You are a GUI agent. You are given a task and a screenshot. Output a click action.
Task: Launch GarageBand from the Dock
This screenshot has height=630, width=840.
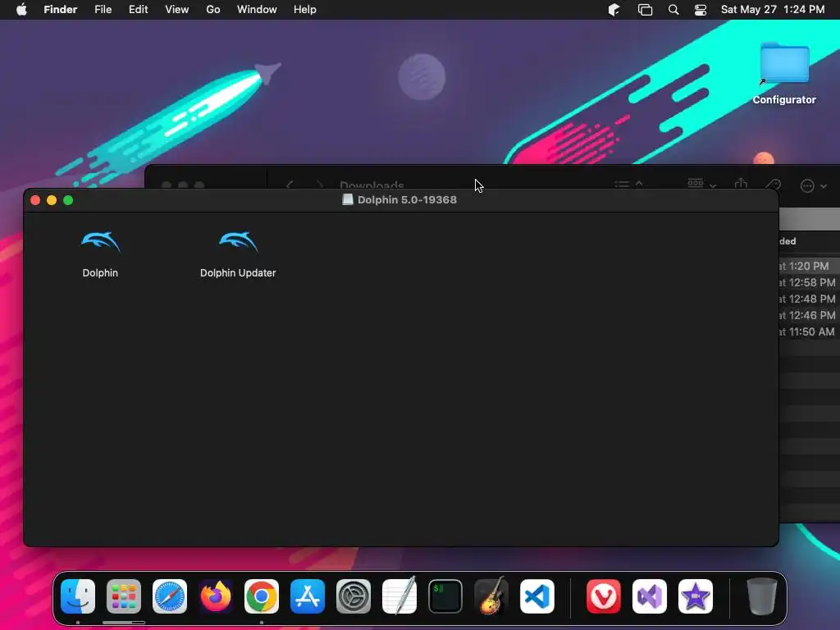[x=491, y=596]
